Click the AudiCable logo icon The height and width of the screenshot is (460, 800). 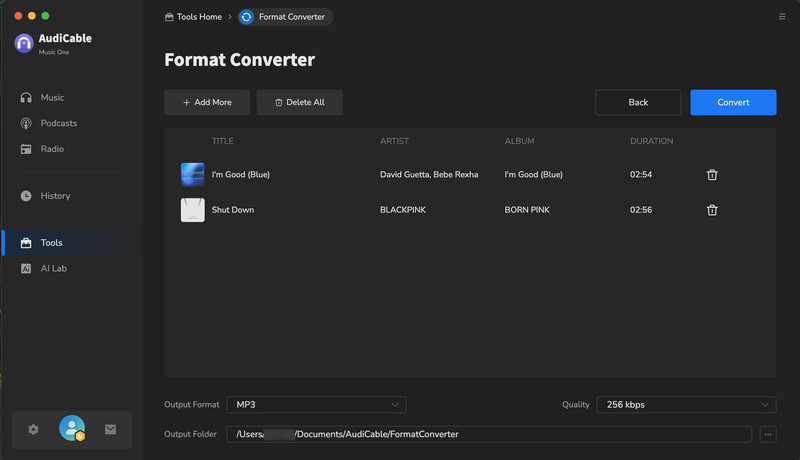(x=24, y=43)
